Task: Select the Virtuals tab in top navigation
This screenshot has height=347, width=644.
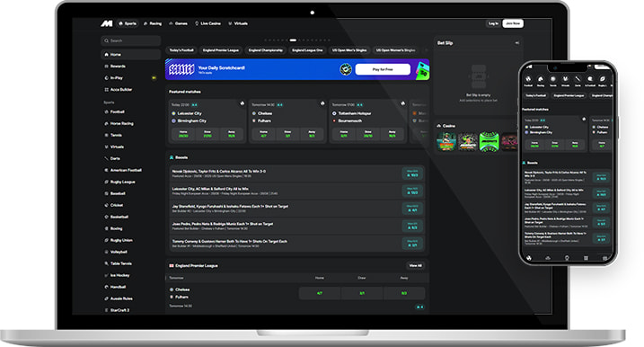Action: (238, 23)
